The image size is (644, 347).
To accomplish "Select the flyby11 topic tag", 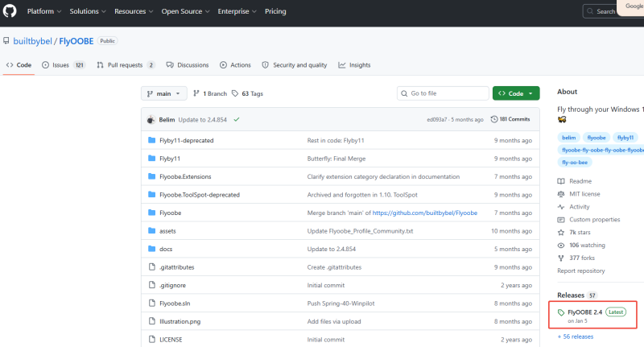I will [625, 138].
